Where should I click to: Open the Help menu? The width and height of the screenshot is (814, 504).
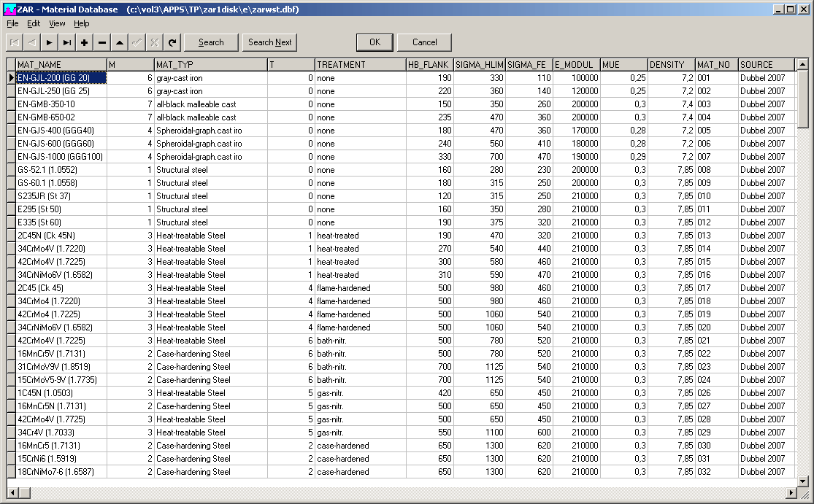(x=82, y=23)
